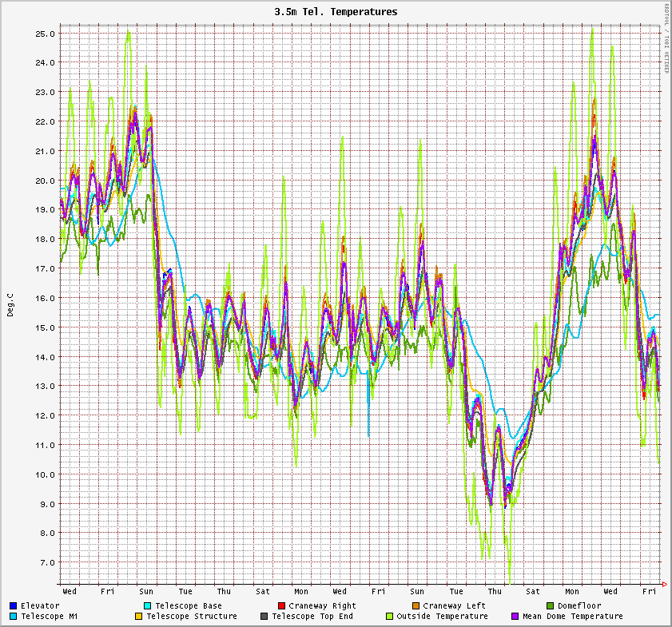Screen dimensions: 672x627
Task: Select the Telescope Structure legend label
Action: point(192,617)
